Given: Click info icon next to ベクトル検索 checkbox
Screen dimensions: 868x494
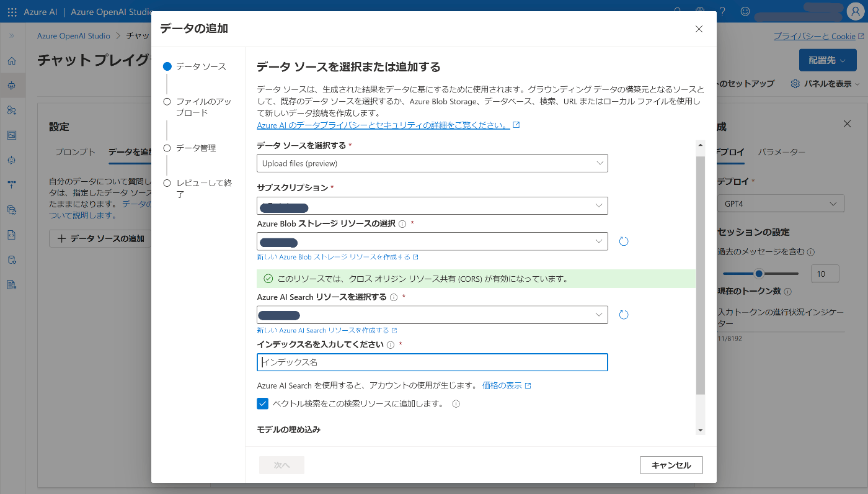Looking at the screenshot, I should point(456,404).
